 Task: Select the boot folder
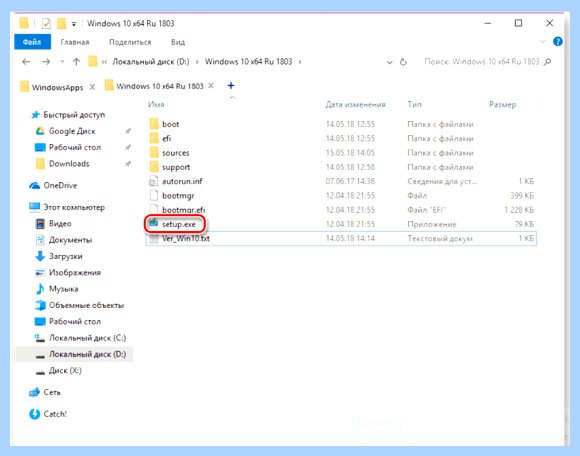tap(170, 124)
